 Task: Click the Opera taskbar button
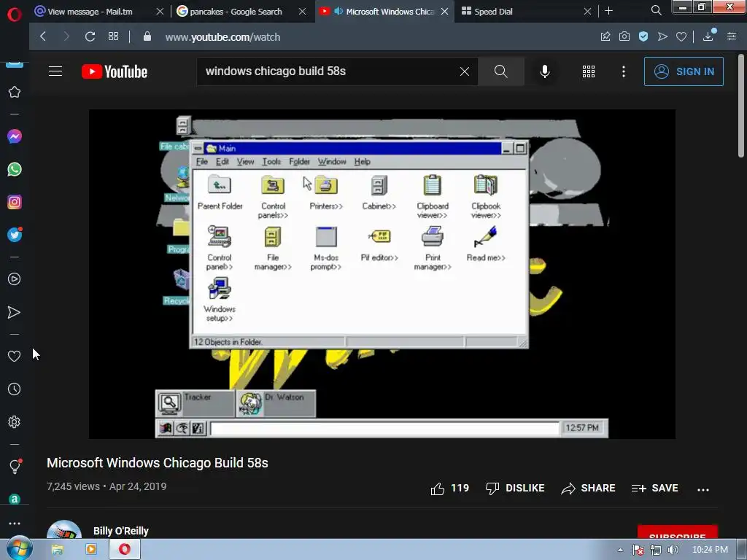[125, 550]
